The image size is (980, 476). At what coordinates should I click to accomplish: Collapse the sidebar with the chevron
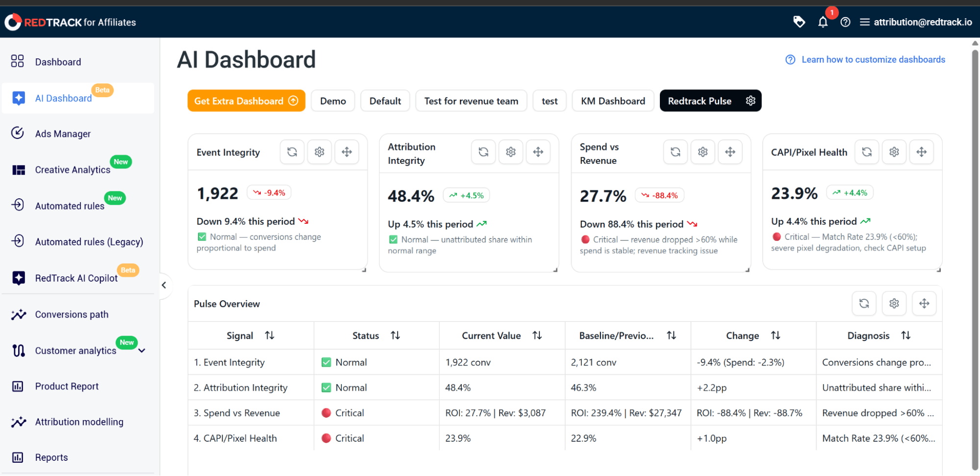click(164, 285)
